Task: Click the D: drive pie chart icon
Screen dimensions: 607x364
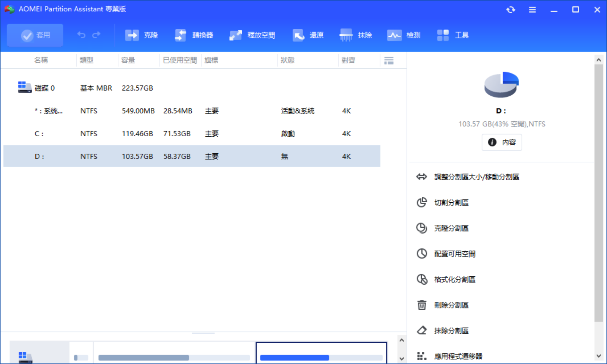Action: [x=501, y=85]
